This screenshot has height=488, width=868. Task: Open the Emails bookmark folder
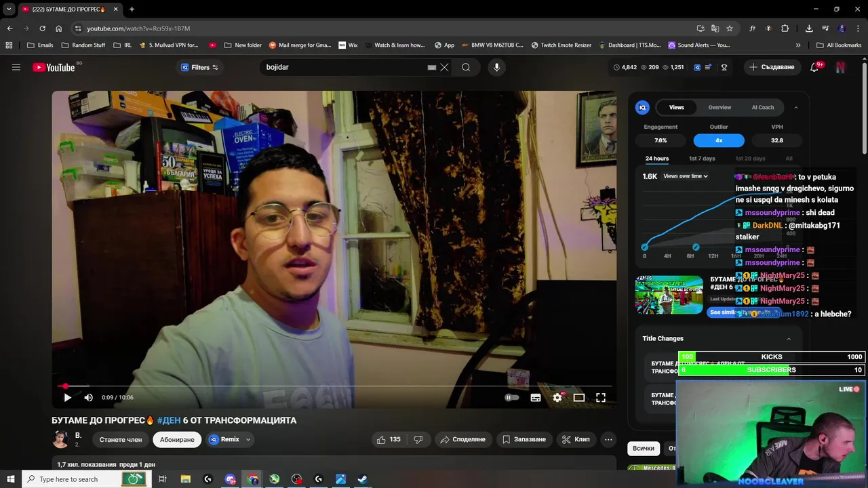[x=40, y=45]
